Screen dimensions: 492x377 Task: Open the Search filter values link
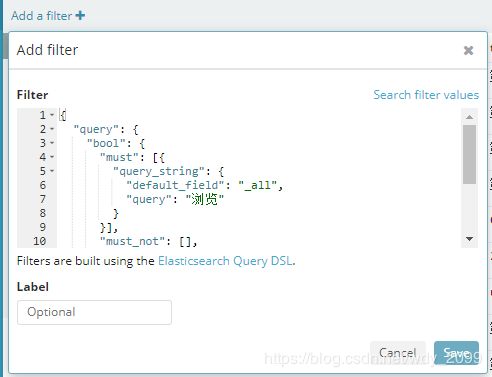click(x=426, y=95)
